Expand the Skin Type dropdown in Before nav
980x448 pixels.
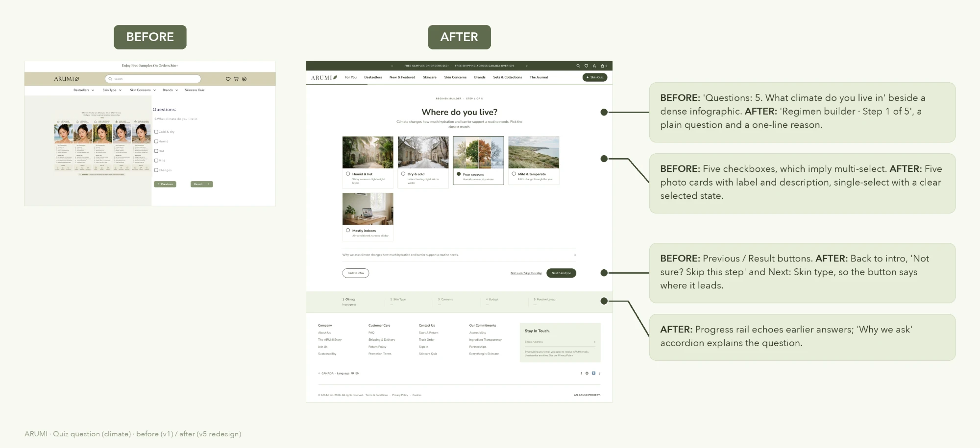click(x=112, y=90)
